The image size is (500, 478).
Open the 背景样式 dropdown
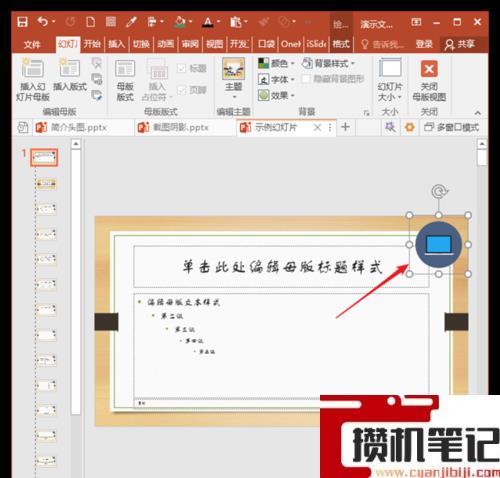tap(328, 63)
